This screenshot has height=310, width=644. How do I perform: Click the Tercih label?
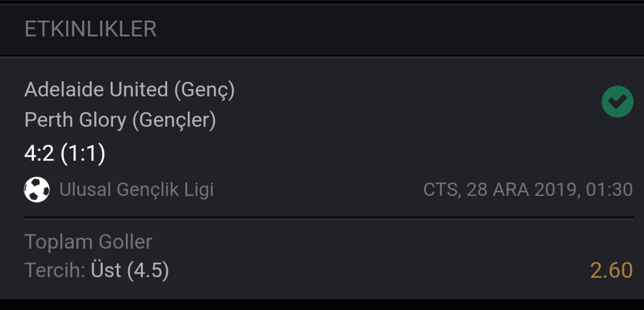(x=55, y=270)
